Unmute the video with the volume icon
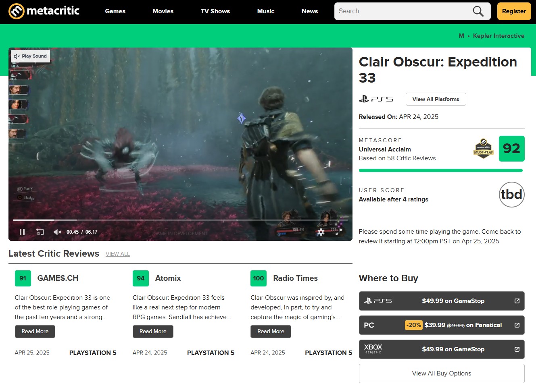The width and height of the screenshot is (536, 392). pos(57,232)
